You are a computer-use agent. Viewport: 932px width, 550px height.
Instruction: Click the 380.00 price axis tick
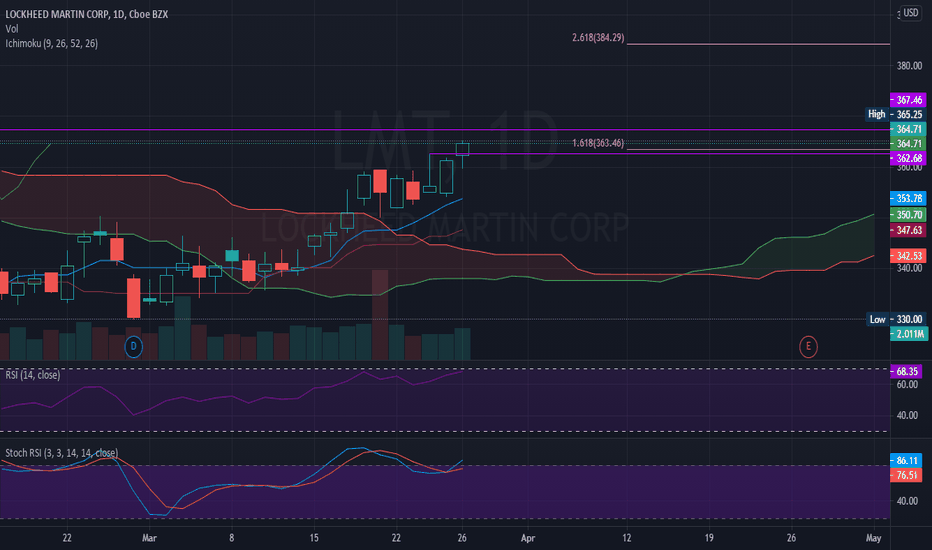pos(909,66)
